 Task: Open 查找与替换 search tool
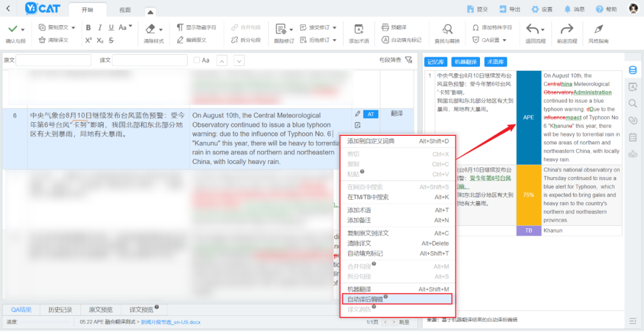tap(447, 33)
